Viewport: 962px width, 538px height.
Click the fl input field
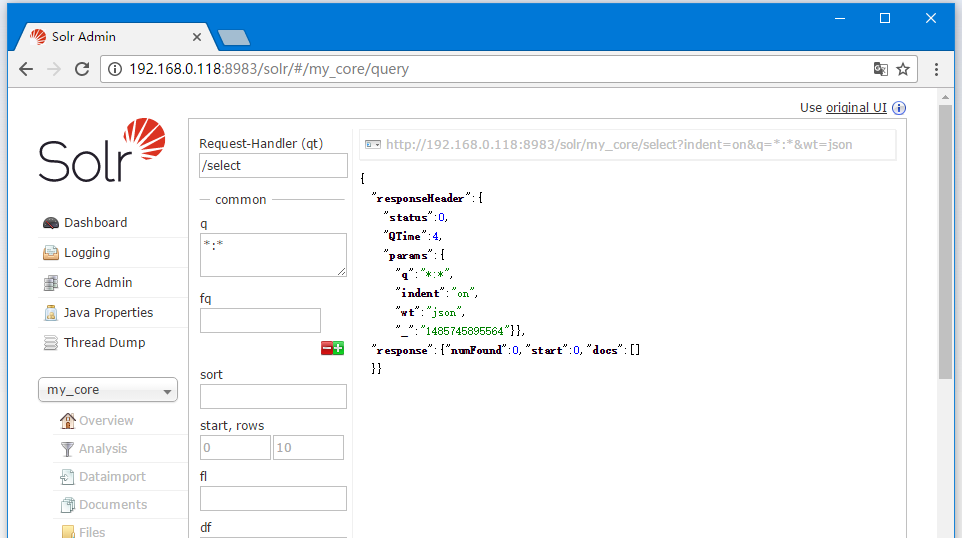(x=274, y=499)
